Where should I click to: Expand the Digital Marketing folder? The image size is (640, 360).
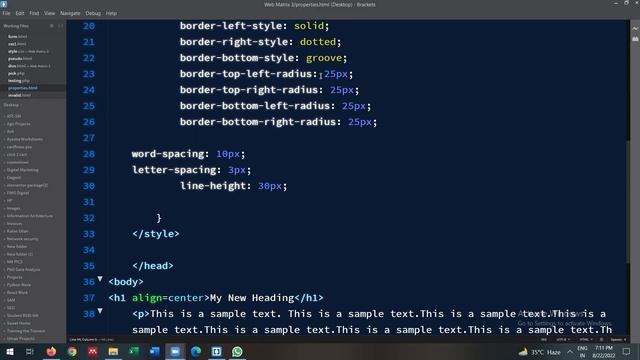22,170
